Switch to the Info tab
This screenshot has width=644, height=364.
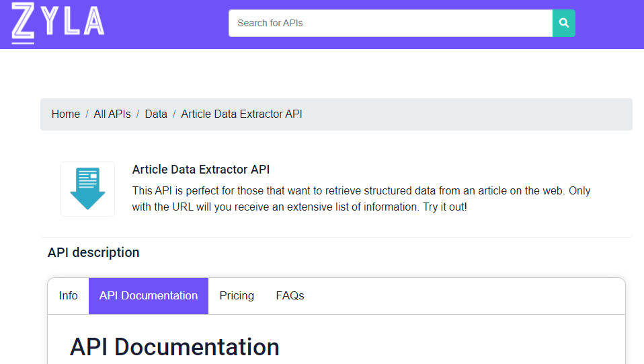(68, 296)
